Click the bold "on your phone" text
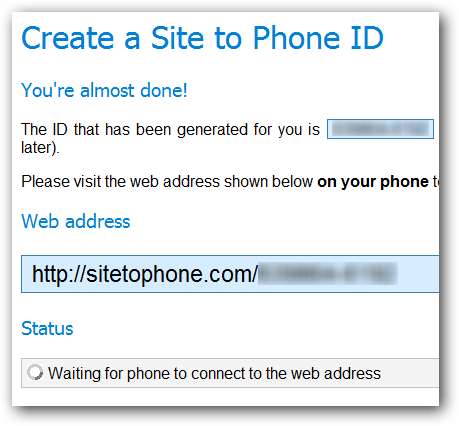 373,182
